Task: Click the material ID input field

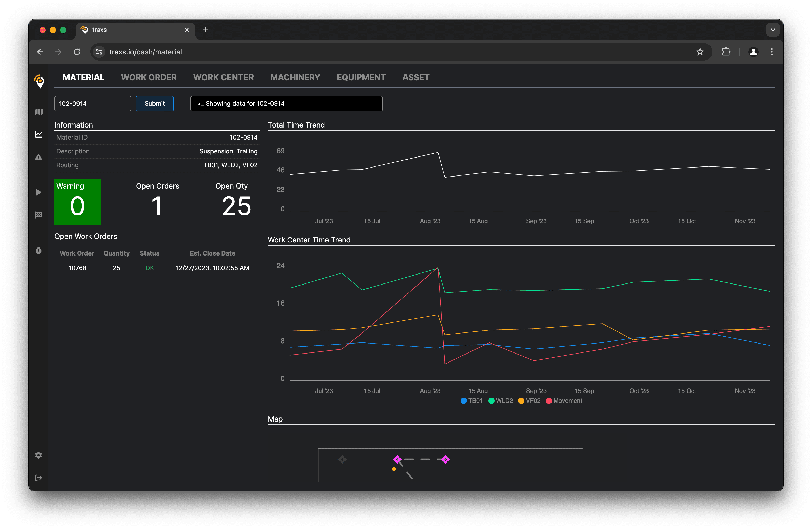Action: 92,103
